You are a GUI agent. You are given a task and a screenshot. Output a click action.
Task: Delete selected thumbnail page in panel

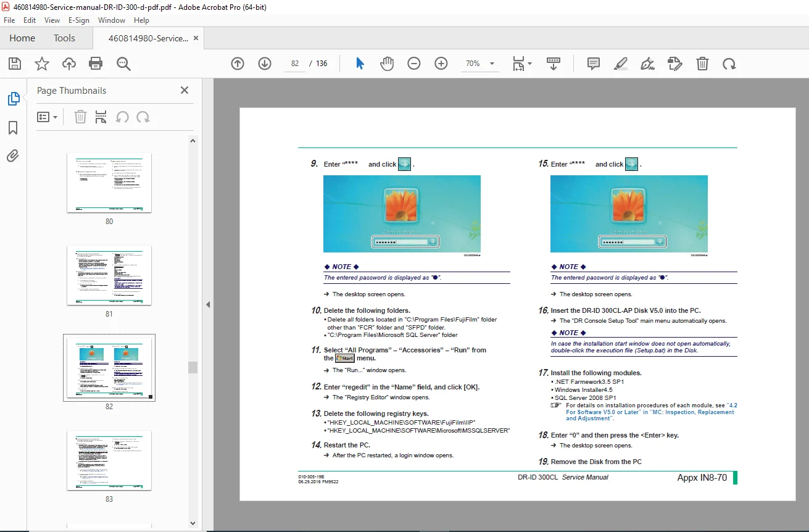(x=80, y=117)
